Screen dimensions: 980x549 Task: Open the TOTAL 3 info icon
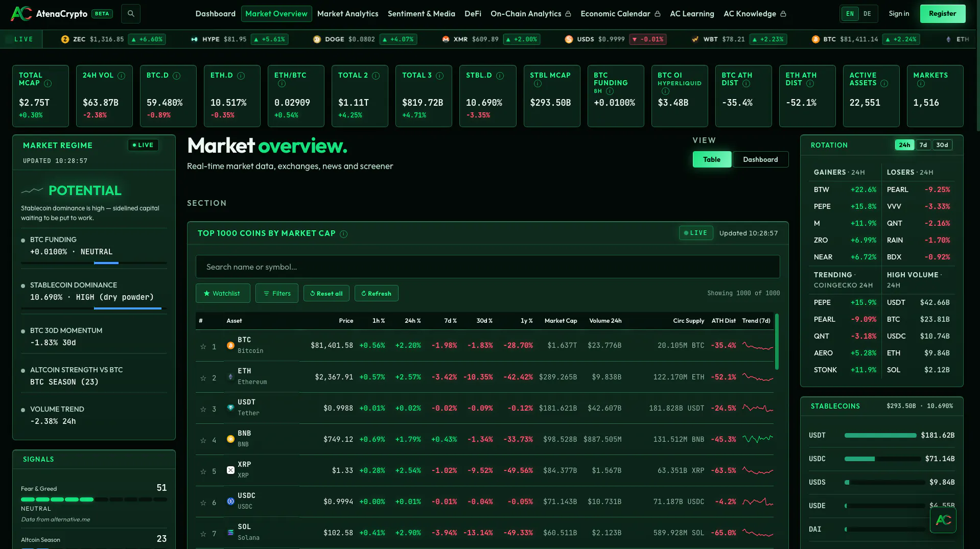(x=439, y=76)
